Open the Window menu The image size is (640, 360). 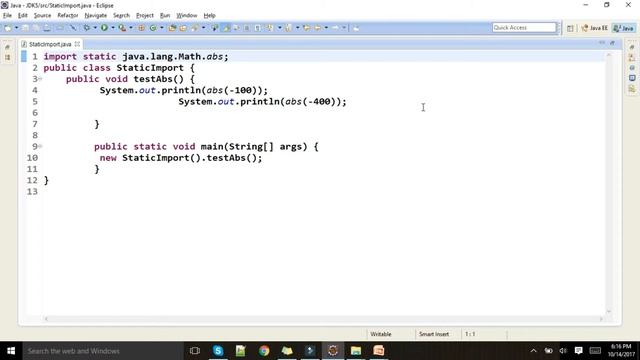click(x=187, y=15)
